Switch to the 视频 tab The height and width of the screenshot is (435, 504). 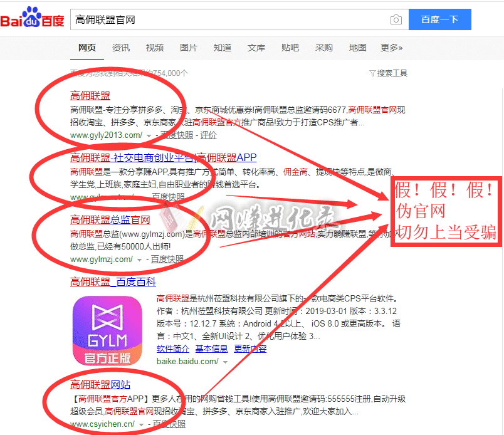(155, 48)
